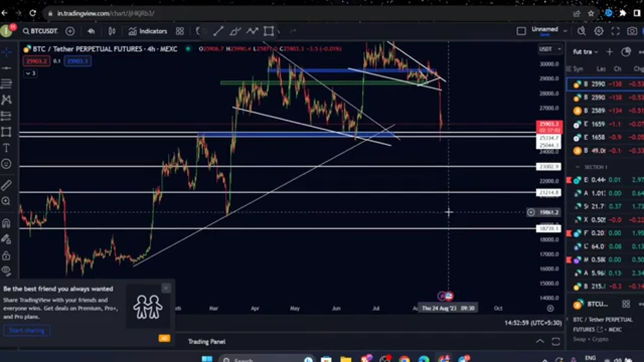Sort watchlist by Syn column header

click(578, 69)
